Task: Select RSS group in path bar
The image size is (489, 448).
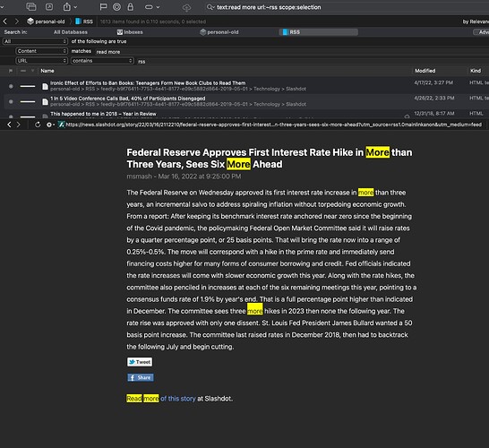Action: (84, 22)
